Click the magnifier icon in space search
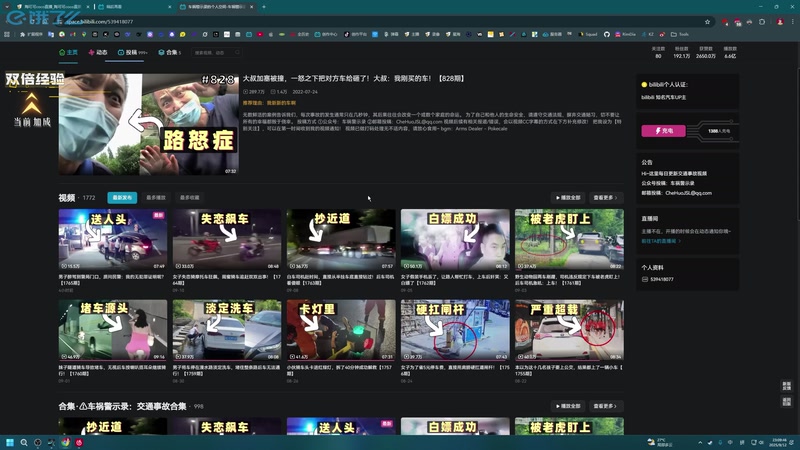This screenshot has height=450, width=800. tap(237, 53)
